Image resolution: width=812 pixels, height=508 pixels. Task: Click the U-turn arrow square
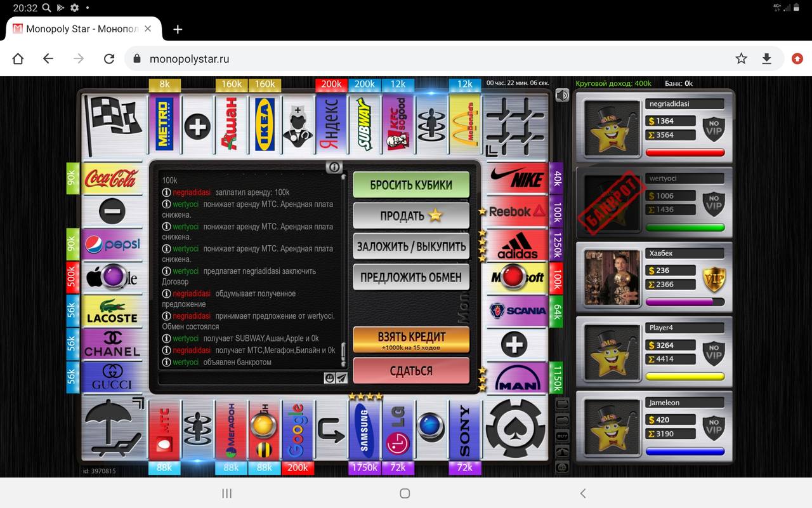[331, 430]
